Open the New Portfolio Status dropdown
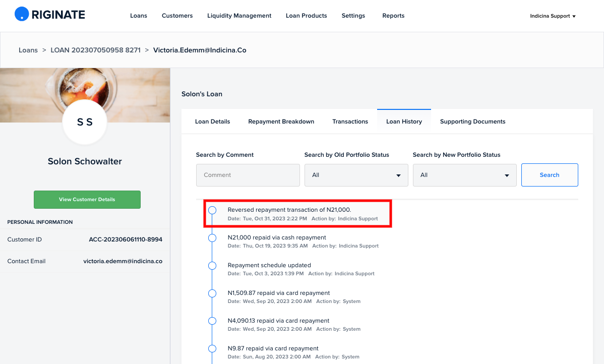Screen dimensions: 604x364 click(464, 175)
